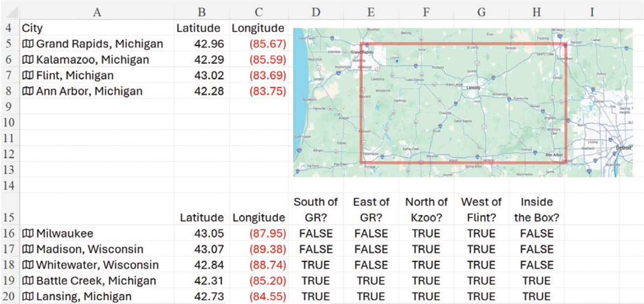This screenshot has height=304, width=644.
Task: Click the Geography icon beside Ann Arbor, Michigan
Action: (x=27, y=91)
